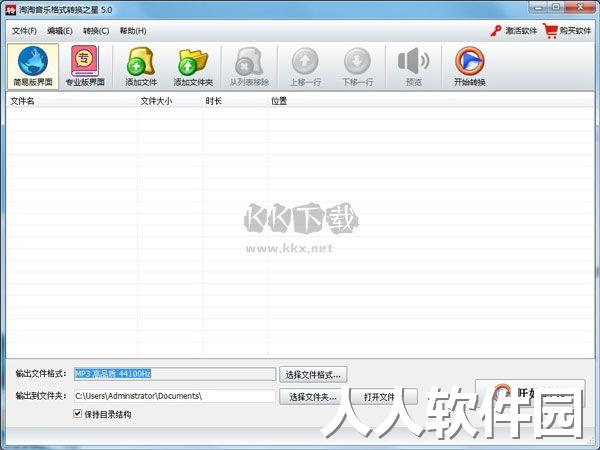Click the application icon in title bar

(x=11, y=10)
